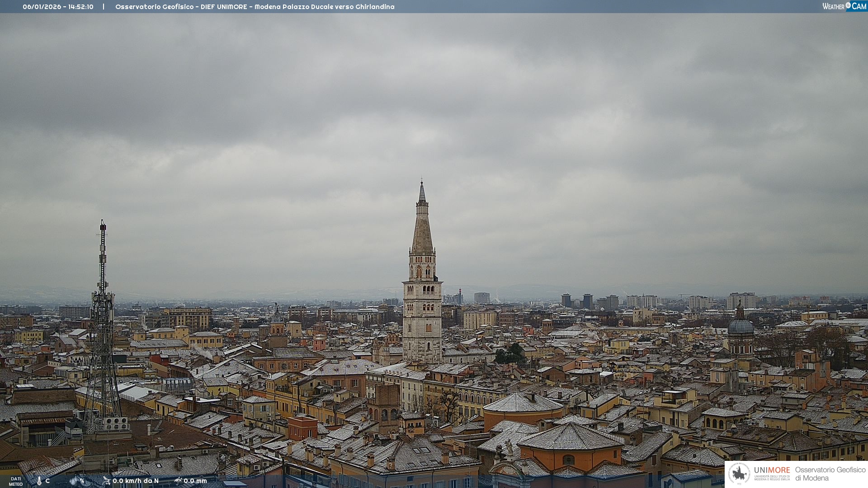
Task: Click the humidity percent symbol
Action: tap(82, 481)
